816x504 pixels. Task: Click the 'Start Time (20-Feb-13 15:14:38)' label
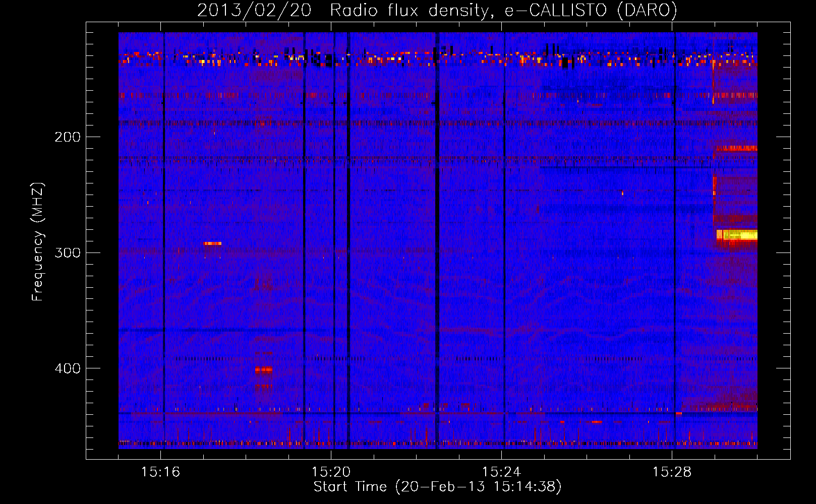click(x=437, y=487)
